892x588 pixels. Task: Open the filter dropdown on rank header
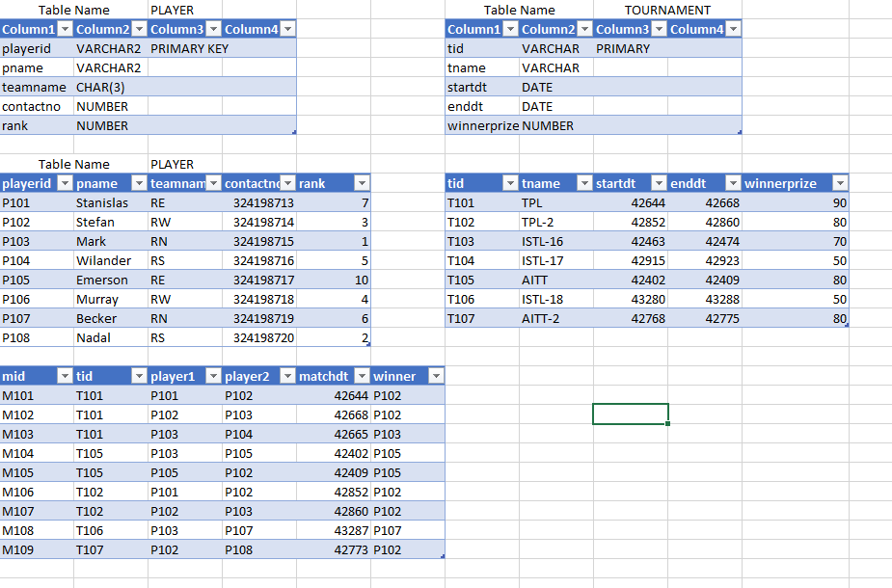click(361, 183)
